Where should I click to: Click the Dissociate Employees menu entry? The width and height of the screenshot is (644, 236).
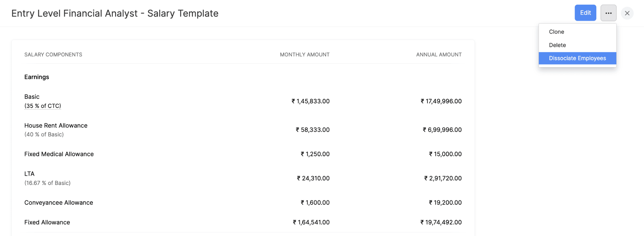577,58
